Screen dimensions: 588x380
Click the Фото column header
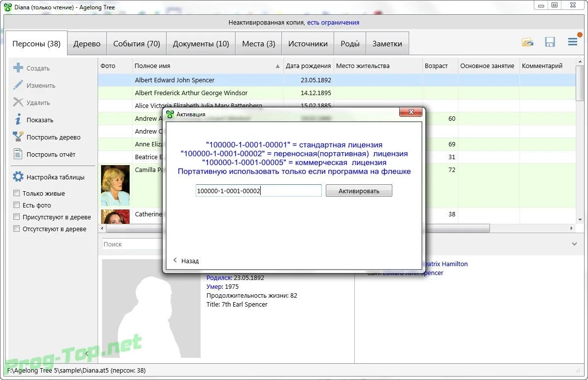click(x=115, y=66)
